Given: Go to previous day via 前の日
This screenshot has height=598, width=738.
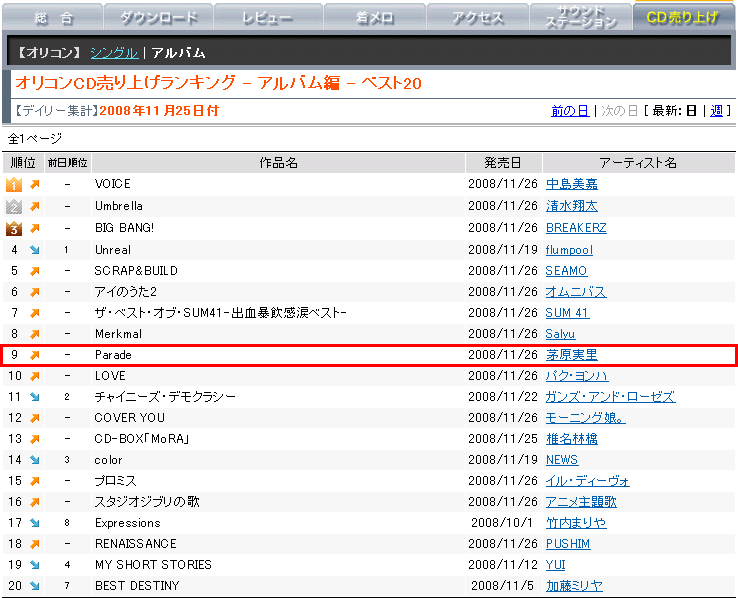Looking at the screenshot, I should pos(570,111).
